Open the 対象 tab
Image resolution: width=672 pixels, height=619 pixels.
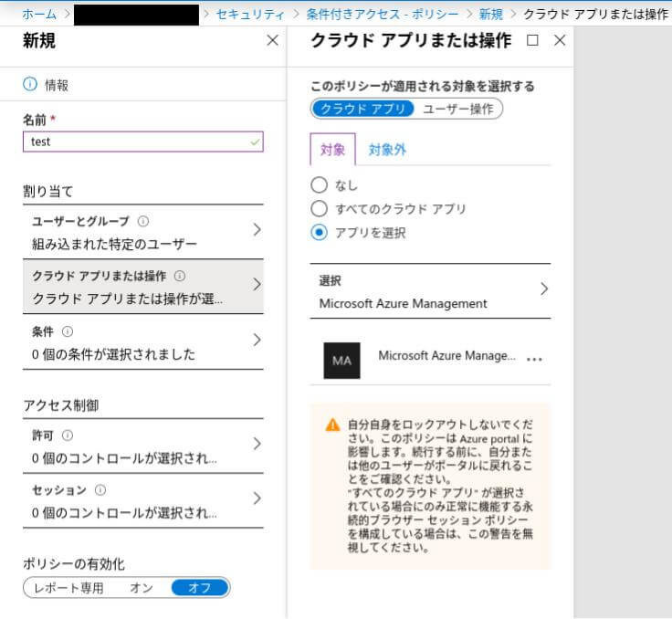tap(332, 150)
